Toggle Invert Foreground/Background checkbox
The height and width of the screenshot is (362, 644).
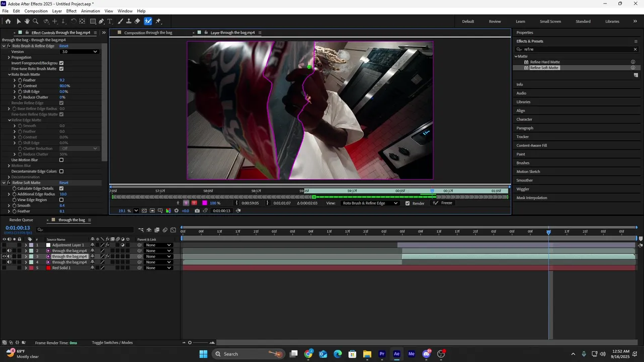pyautogui.click(x=61, y=63)
